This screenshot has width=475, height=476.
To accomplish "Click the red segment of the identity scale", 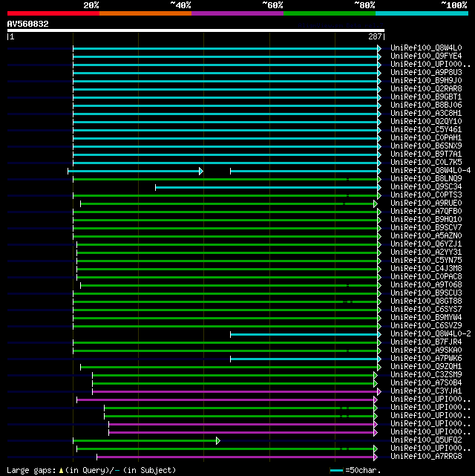I will tap(53, 13).
